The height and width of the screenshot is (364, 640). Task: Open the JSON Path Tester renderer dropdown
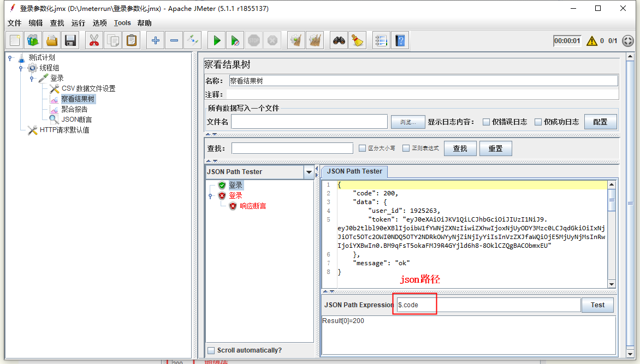[309, 172]
